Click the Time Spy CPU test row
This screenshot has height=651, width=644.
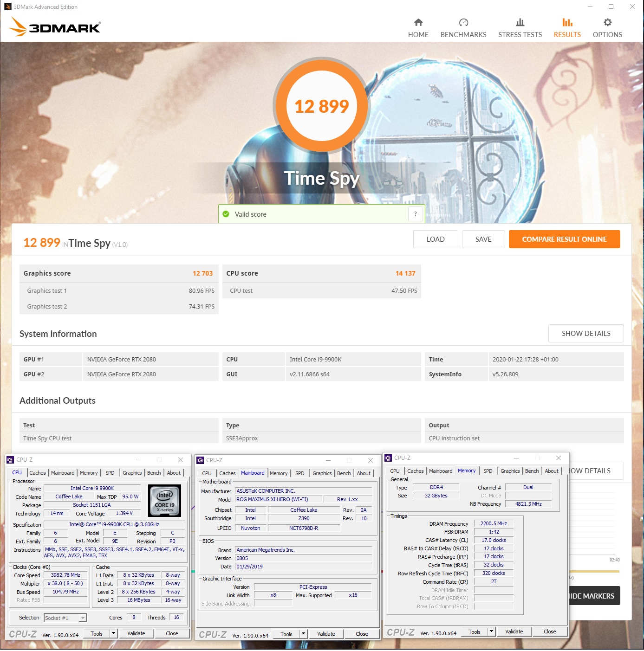click(x=119, y=438)
